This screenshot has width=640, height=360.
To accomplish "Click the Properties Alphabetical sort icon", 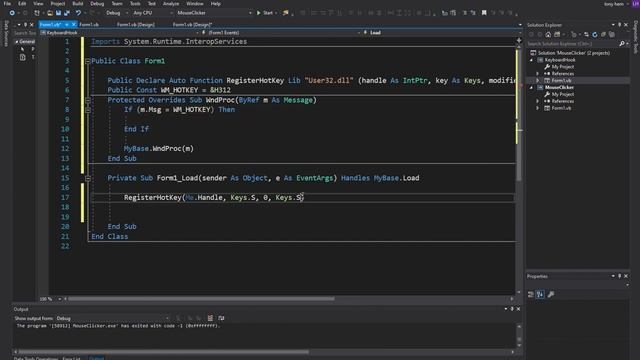I will click(x=540, y=294).
